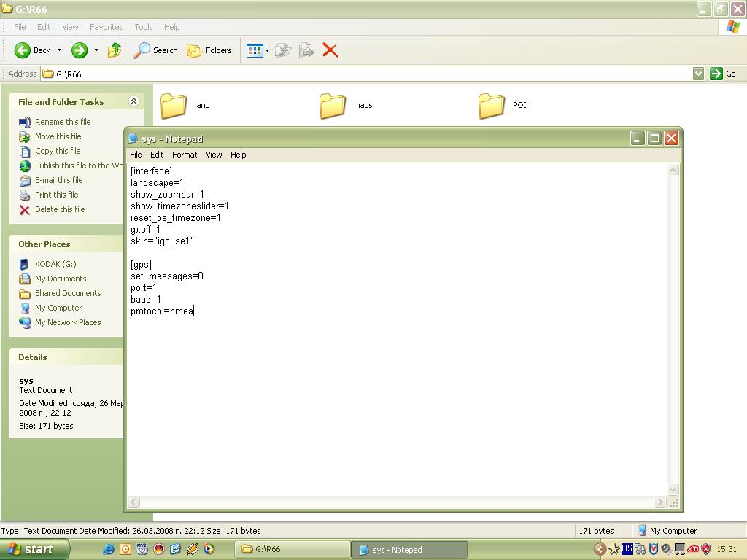Viewport: 747px width, 560px height.
Task: Click the Up folder toolbar icon
Action: point(115,50)
